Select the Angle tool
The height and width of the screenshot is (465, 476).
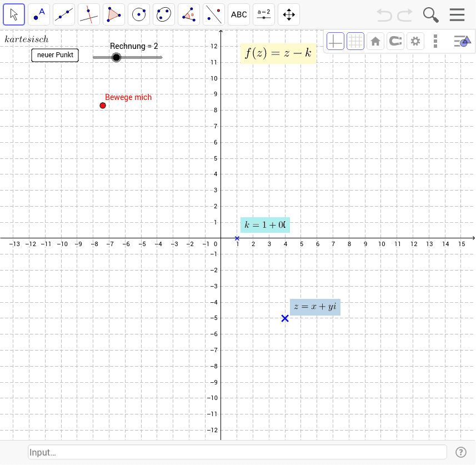tap(189, 14)
